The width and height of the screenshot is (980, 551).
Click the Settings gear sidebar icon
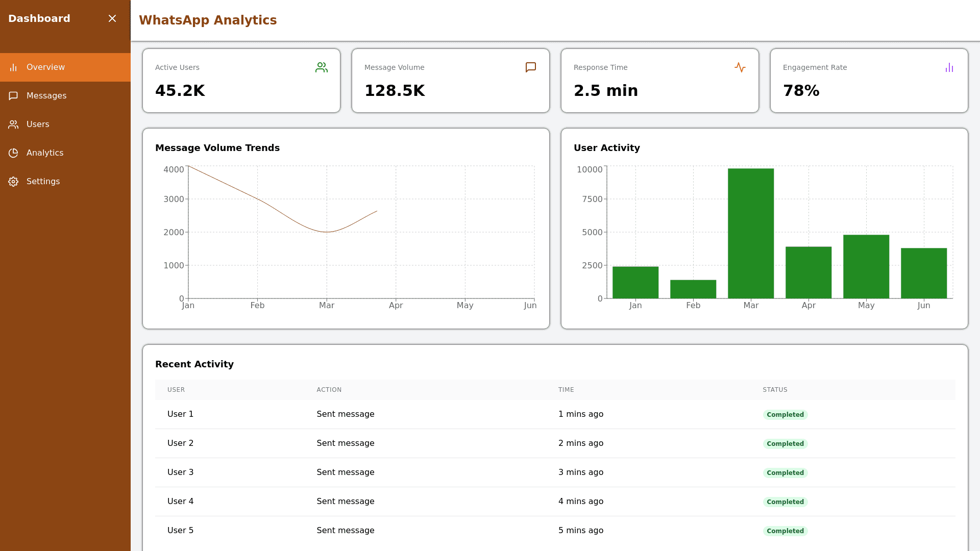[x=13, y=182]
